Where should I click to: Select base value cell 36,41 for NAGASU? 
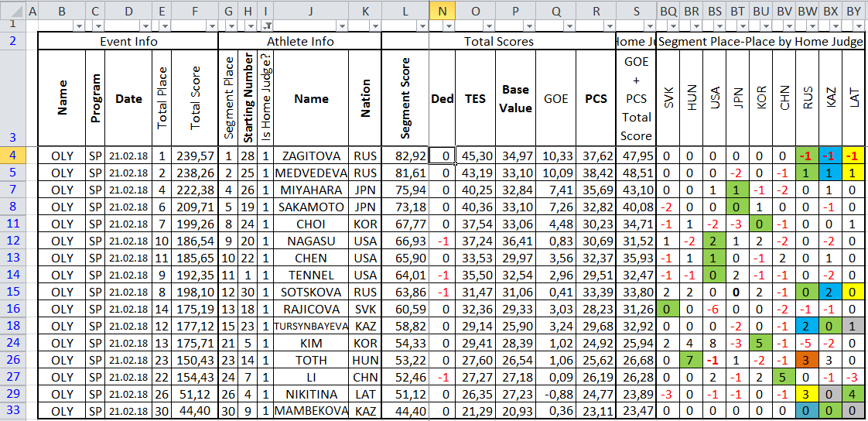click(x=515, y=241)
